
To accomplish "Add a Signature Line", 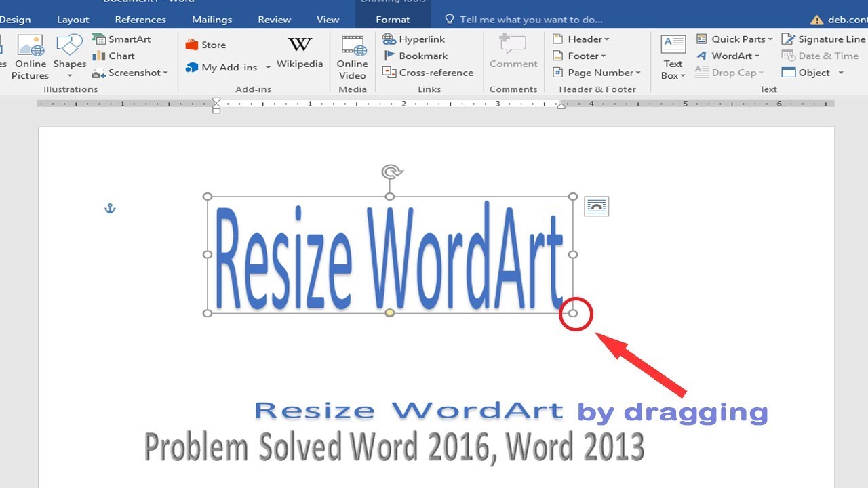I will coord(823,39).
